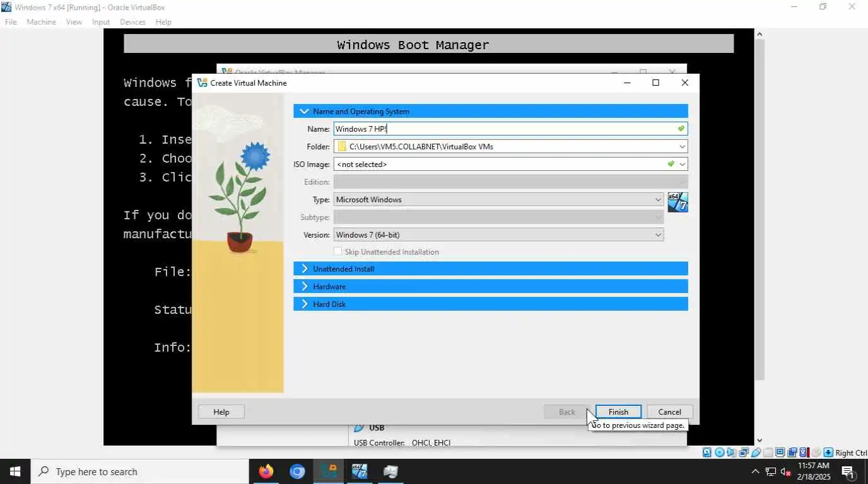
Task: Open the Input menu
Action: coord(101,22)
